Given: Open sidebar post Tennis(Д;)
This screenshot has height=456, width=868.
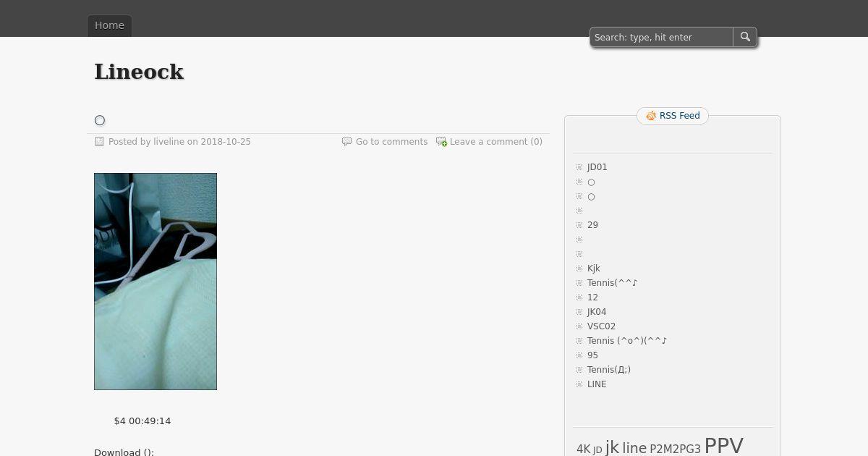Looking at the screenshot, I should [x=609, y=370].
